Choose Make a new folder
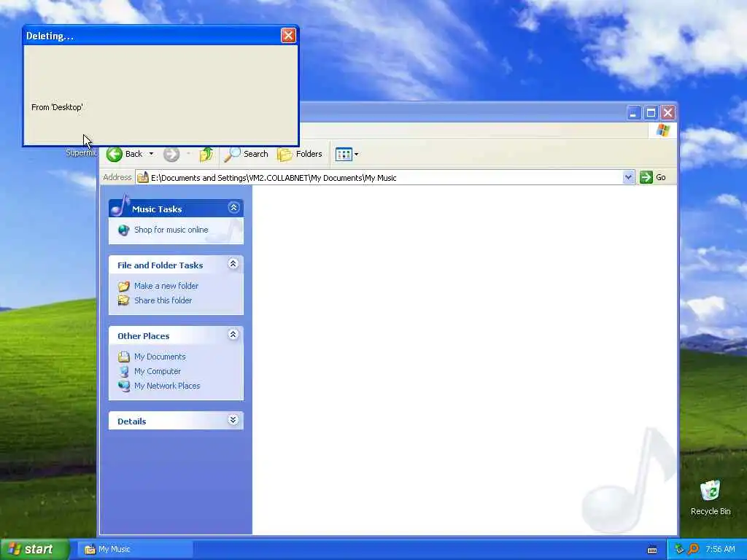The width and height of the screenshot is (747, 560). point(166,286)
